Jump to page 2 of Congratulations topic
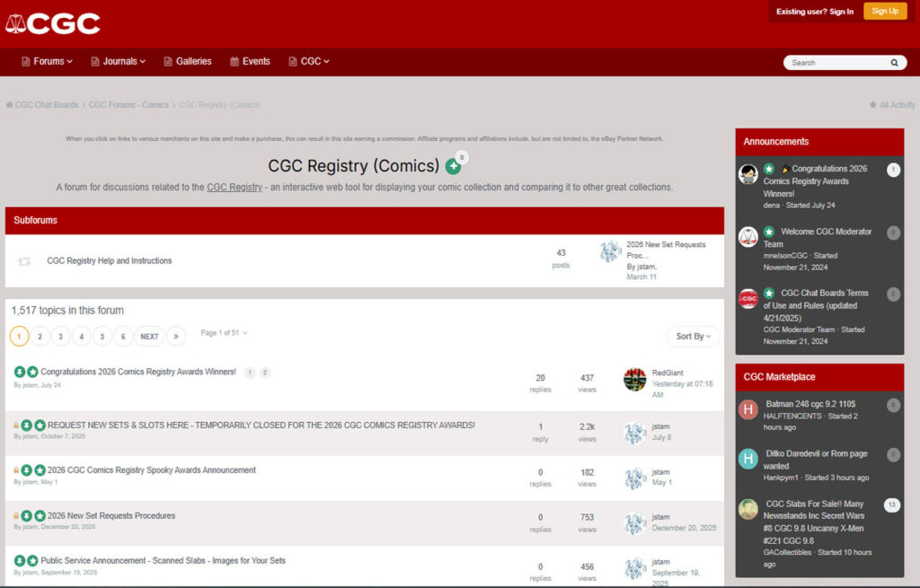This screenshot has width=920, height=588. tap(265, 373)
